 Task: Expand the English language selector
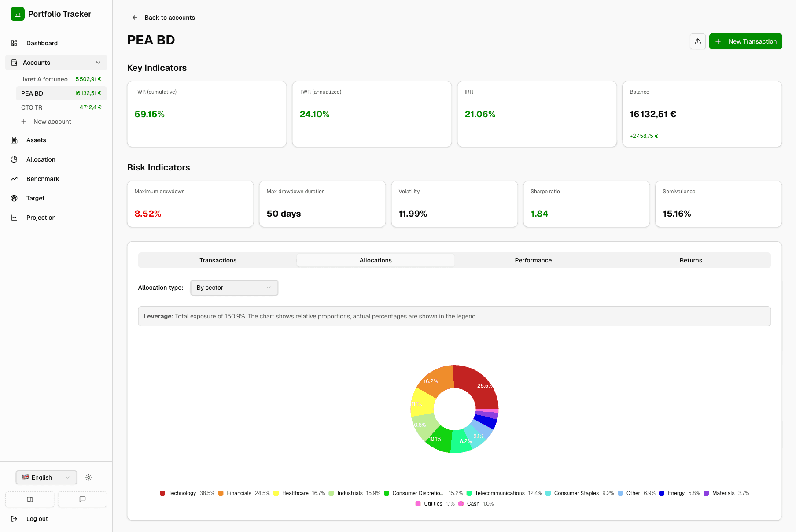46,477
